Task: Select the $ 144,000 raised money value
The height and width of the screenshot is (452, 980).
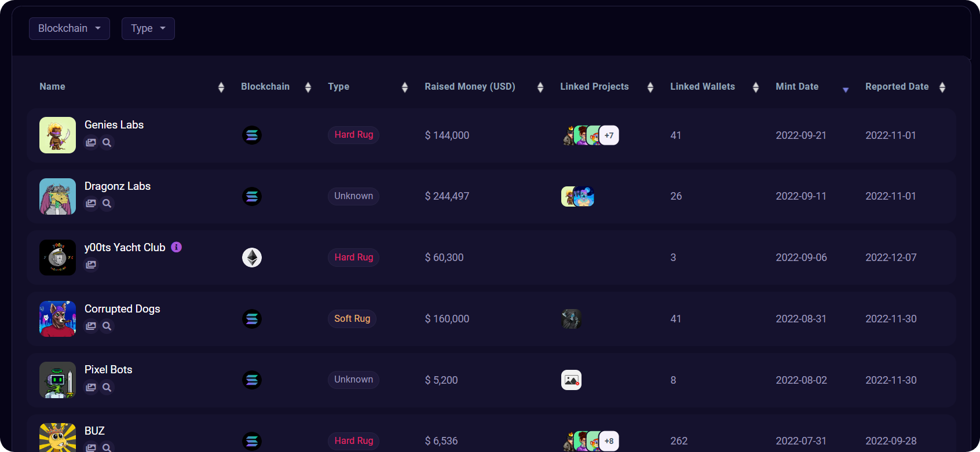Action: 447,135
